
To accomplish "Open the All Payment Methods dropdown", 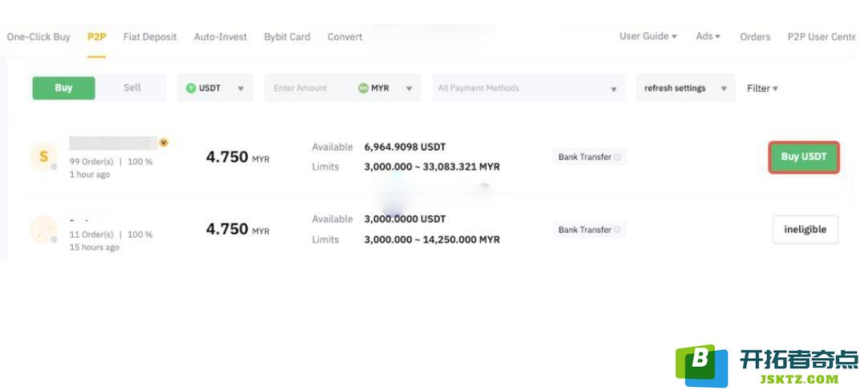I will [528, 88].
